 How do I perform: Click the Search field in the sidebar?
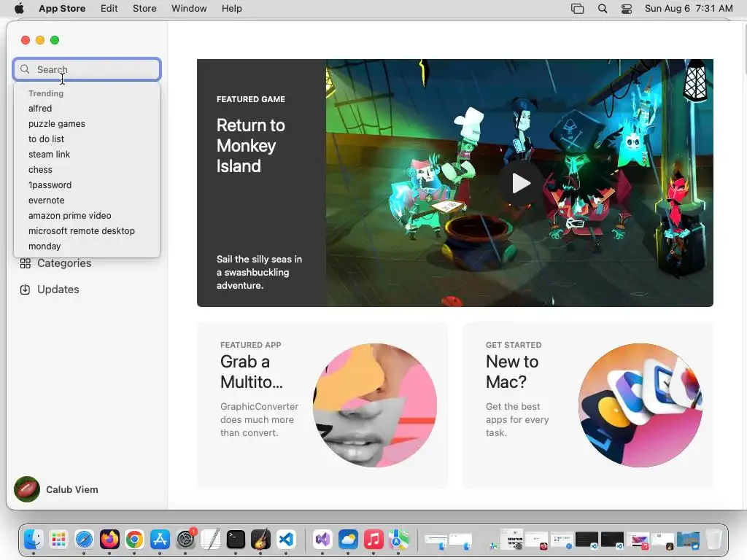pyautogui.click(x=87, y=69)
